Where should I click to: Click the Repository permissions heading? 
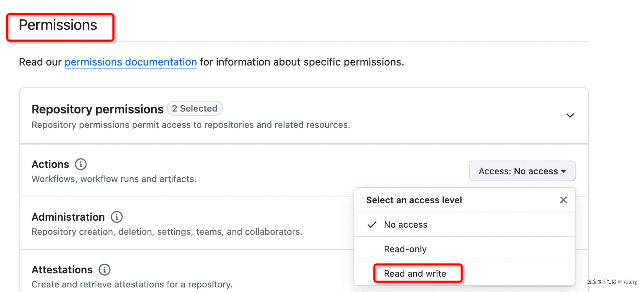click(97, 109)
